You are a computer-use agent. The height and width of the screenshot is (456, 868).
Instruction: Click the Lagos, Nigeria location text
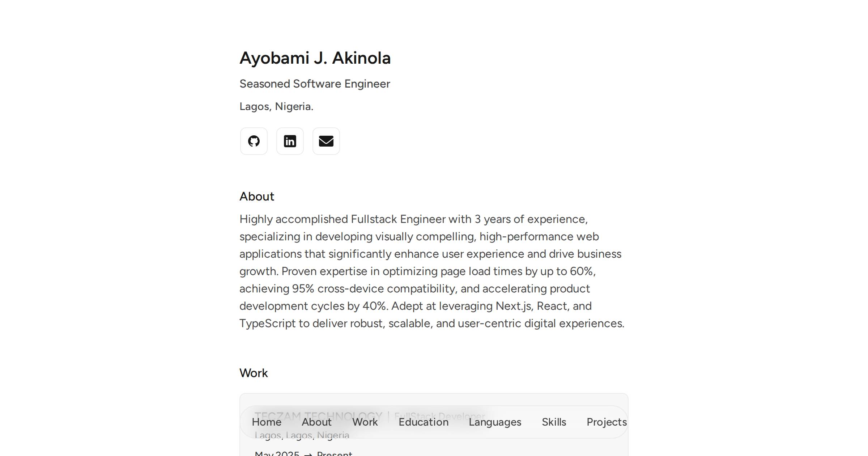coord(276,106)
